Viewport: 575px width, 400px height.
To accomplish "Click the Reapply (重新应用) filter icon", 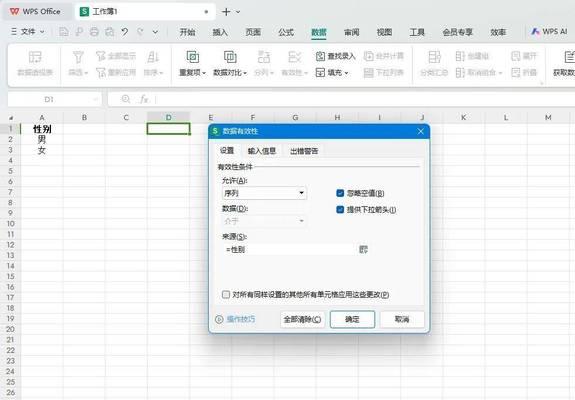I will [x=100, y=72].
